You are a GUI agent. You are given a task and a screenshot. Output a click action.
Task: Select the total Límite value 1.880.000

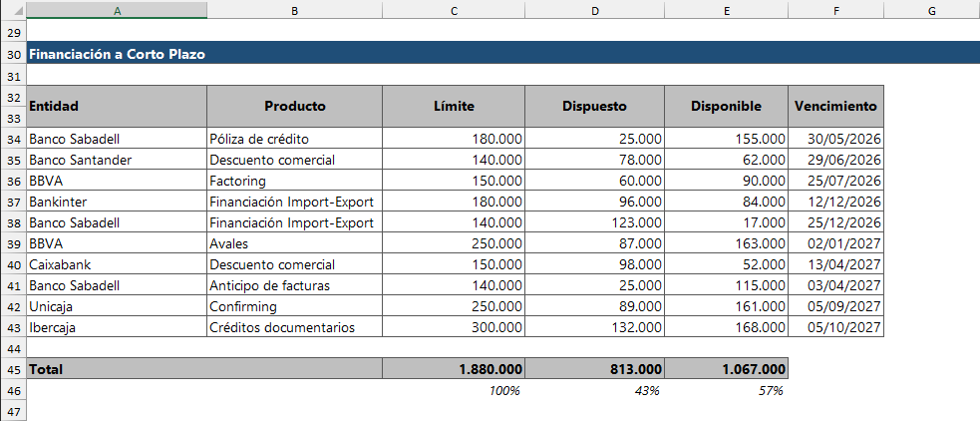coord(454,369)
